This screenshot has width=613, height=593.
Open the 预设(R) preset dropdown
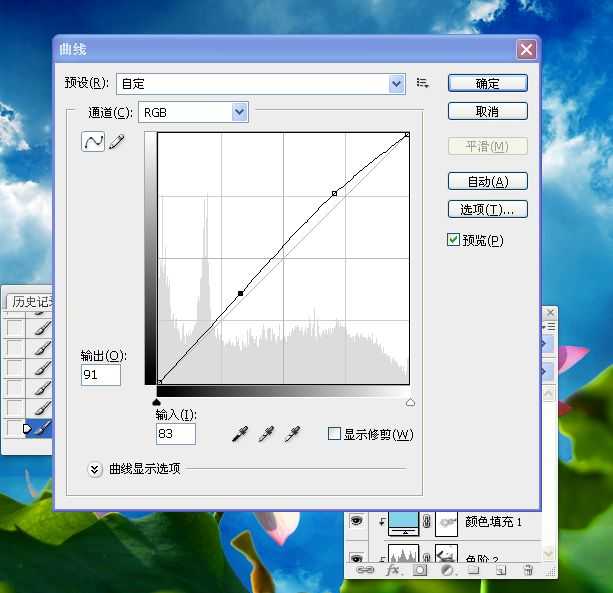point(396,83)
